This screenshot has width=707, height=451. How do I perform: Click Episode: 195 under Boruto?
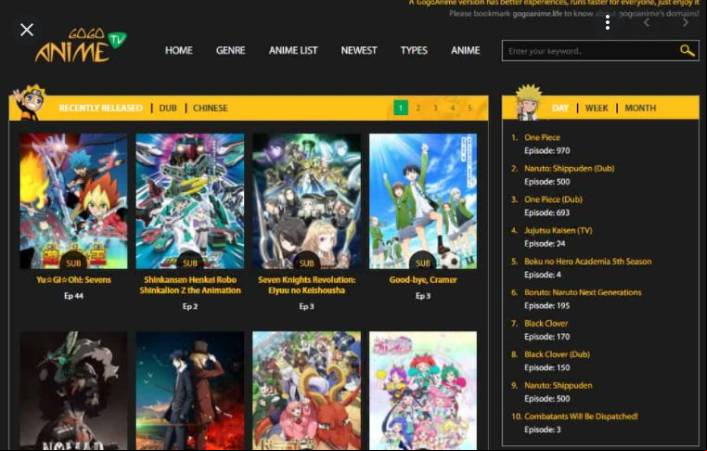coord(547,306)
